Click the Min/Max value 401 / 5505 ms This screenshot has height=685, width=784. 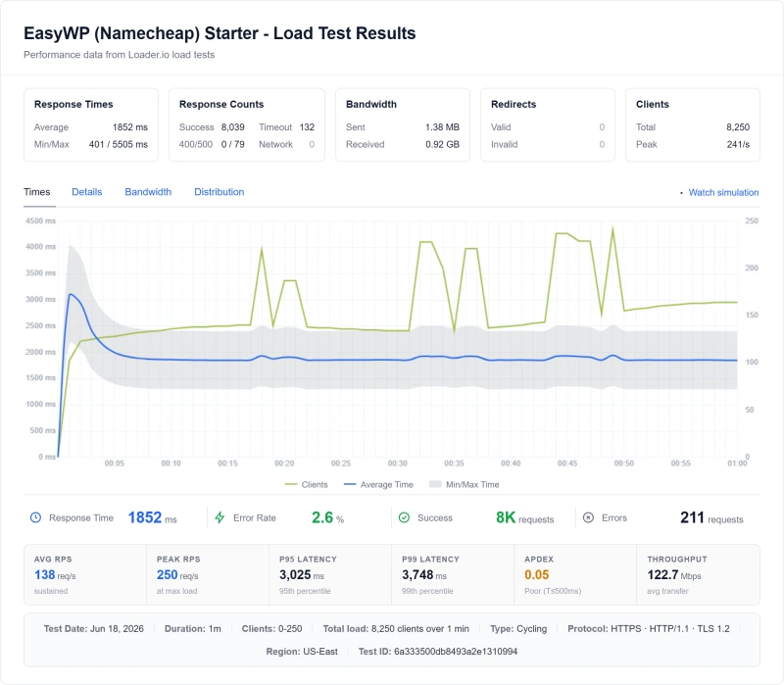[x=119, y=144]
